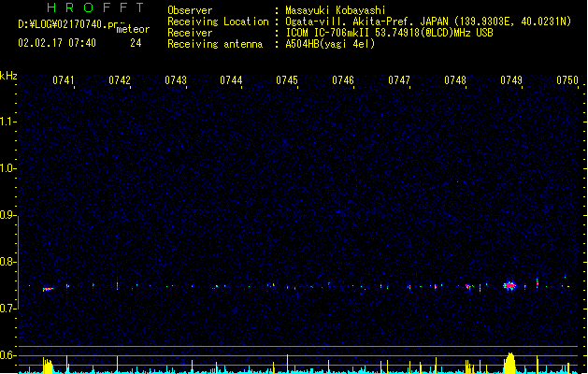Screen dimensions: 588x374
Task: Click the 1.0 kHz axis label
Action: [x=7, y=168]
